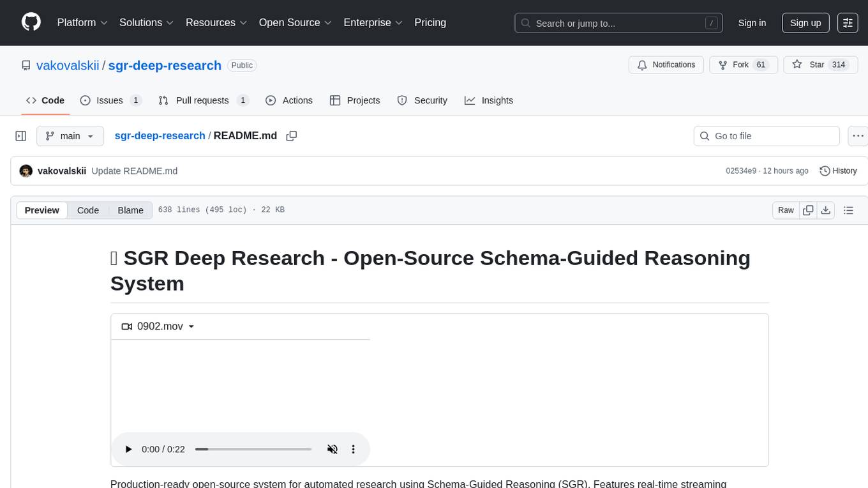Copy raw file contents

tap(808, 210)
